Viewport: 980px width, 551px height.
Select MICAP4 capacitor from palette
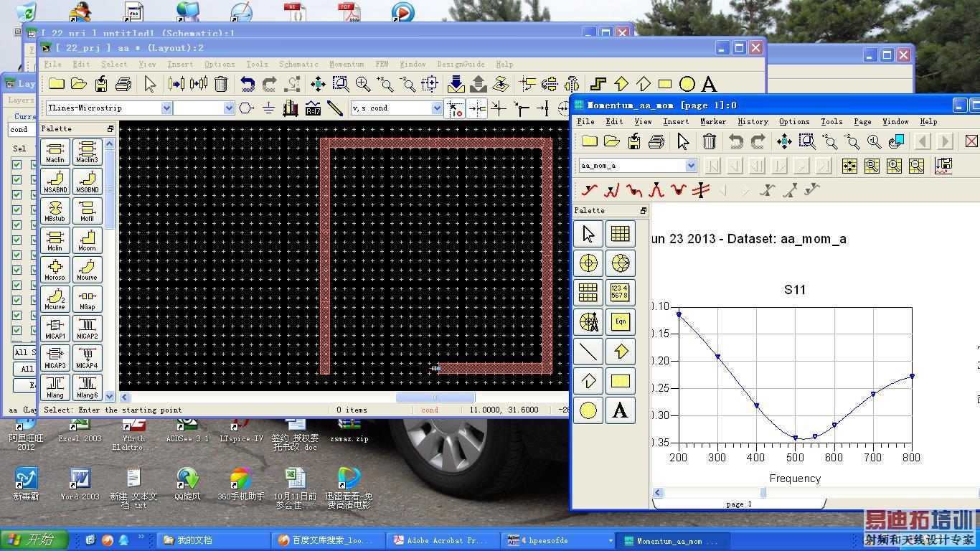click(87, 358)
